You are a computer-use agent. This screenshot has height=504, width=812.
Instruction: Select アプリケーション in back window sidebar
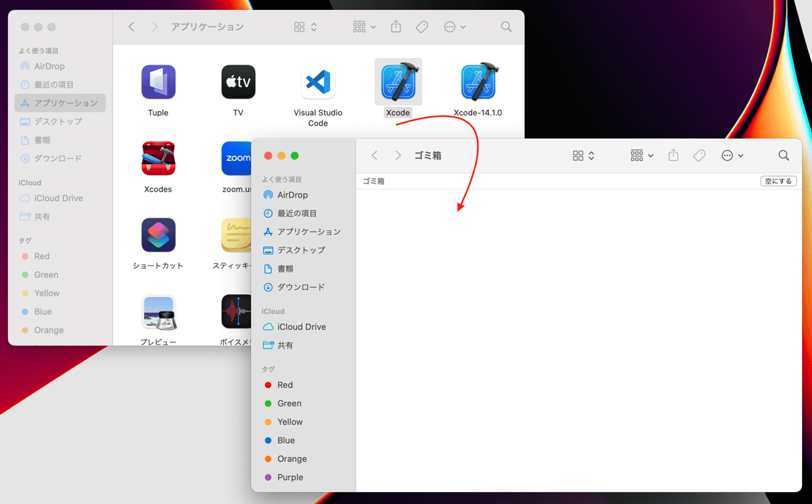[x=60, y=103]
